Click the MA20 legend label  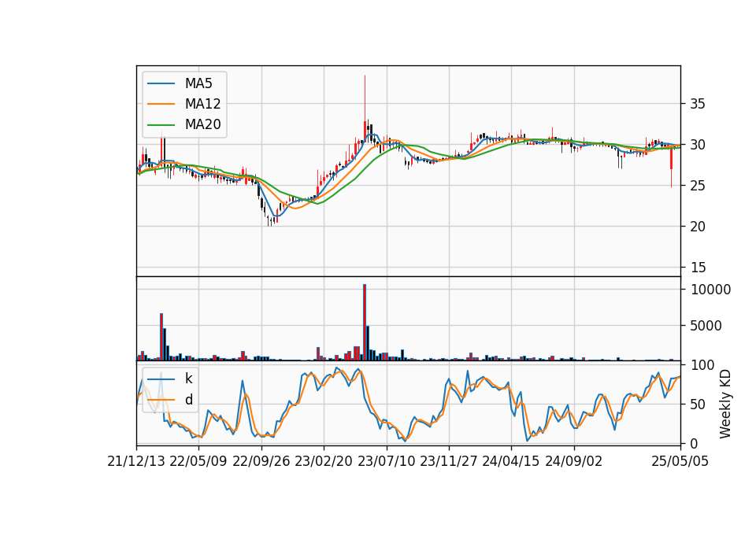pos(202,124)
